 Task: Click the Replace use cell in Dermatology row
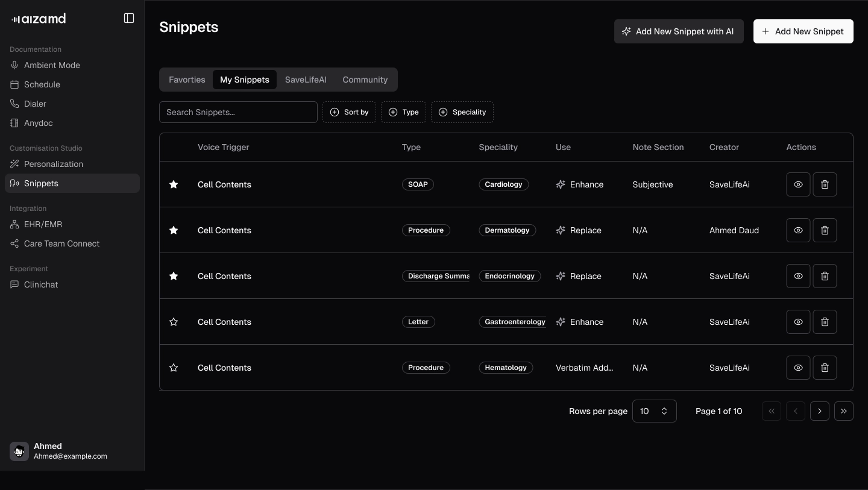click(x=579, y=230)
